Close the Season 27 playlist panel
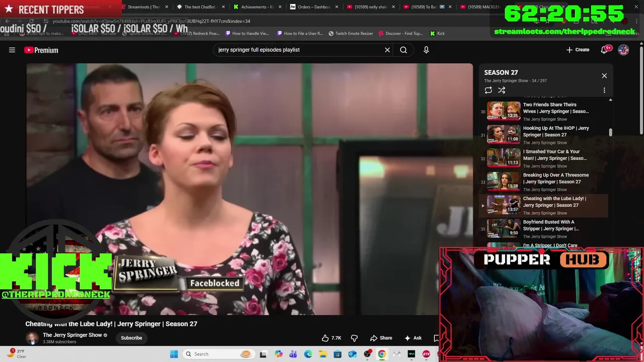644x362 pixels. click(604, 76)
